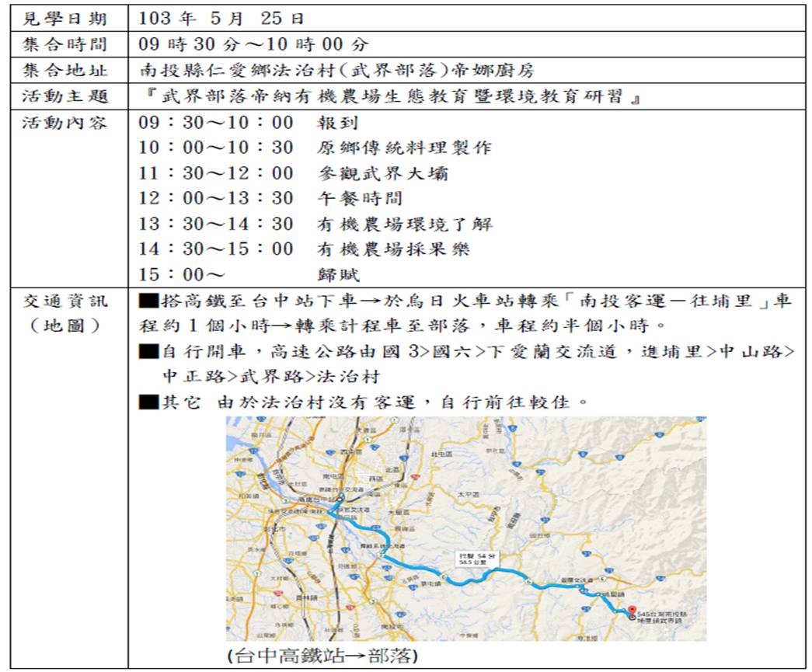Click the 活動內容 row label
Viewport: 812px width, 672px height.
click(x=65, y=123)
